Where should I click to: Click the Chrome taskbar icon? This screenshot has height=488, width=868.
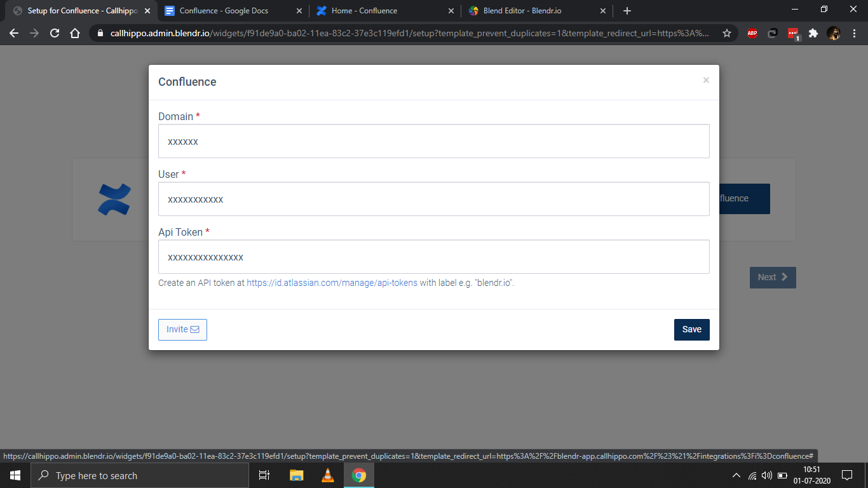(x=359, y=475)
